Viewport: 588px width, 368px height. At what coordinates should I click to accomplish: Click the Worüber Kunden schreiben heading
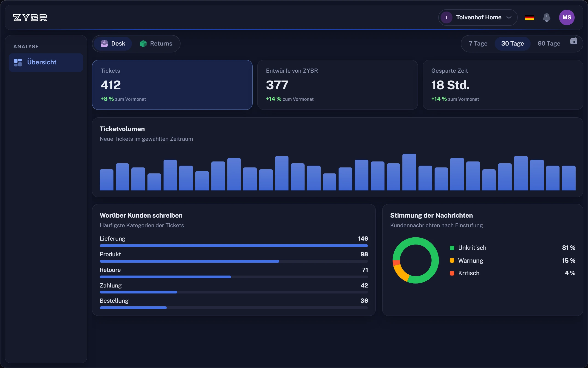pos(141,216)
